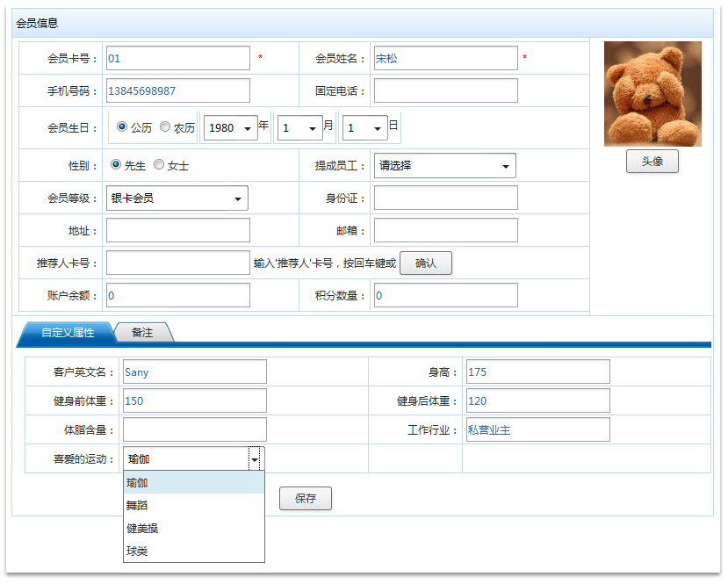Select 健美操 from the sports list

click(x=194, y=528)
